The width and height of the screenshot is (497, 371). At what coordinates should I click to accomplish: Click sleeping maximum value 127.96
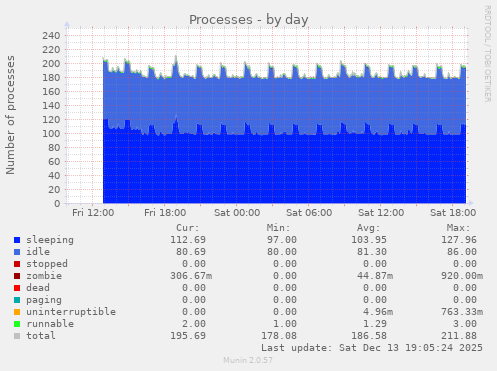(x=459, y=240)
